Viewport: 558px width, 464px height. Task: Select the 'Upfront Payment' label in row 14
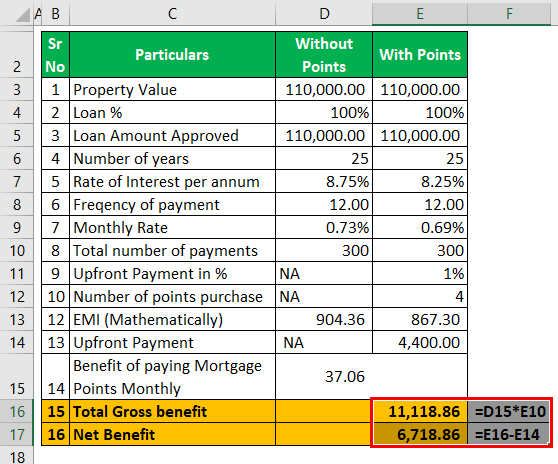[173, 342]
